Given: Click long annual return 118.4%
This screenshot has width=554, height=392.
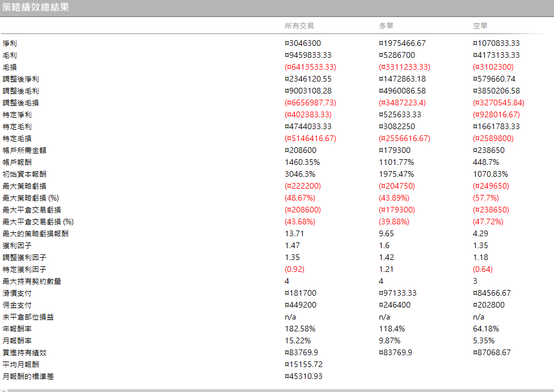Looking at the screenshot, I should click(392, 329).
